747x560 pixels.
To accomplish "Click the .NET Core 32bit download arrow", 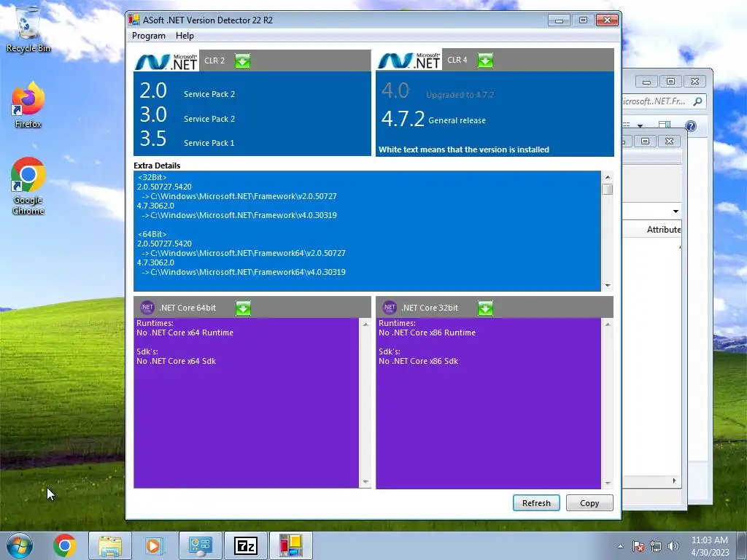I will (485, 308).
